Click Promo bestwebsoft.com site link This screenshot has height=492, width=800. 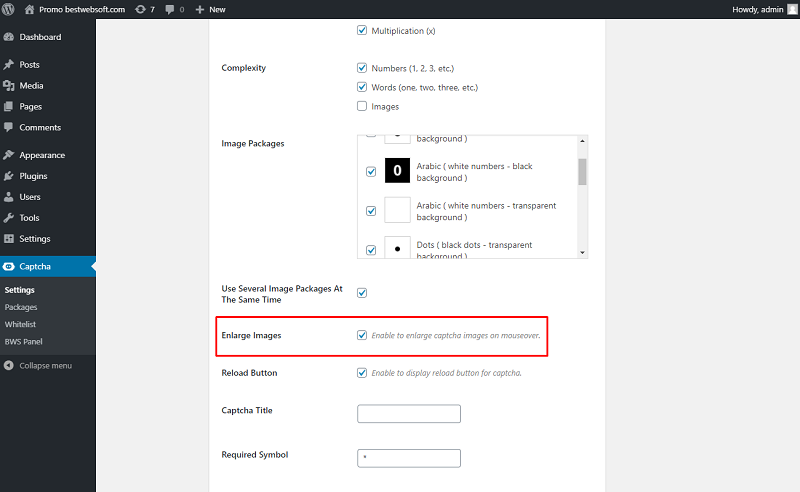click(82, 9)
